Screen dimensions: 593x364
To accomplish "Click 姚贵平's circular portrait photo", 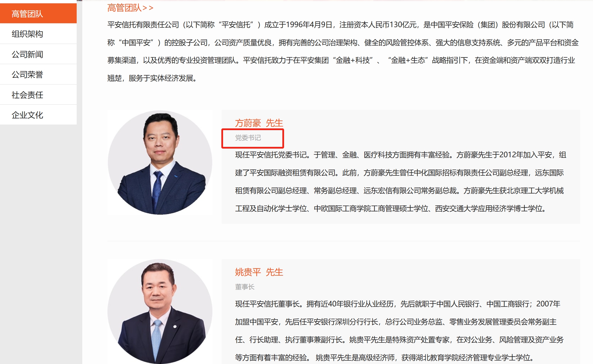I will pos(160,311).
